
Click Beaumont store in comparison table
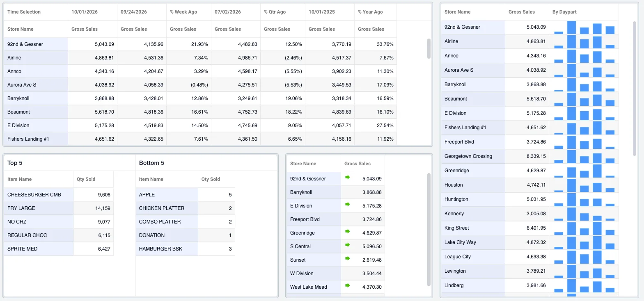coord(18,112)
